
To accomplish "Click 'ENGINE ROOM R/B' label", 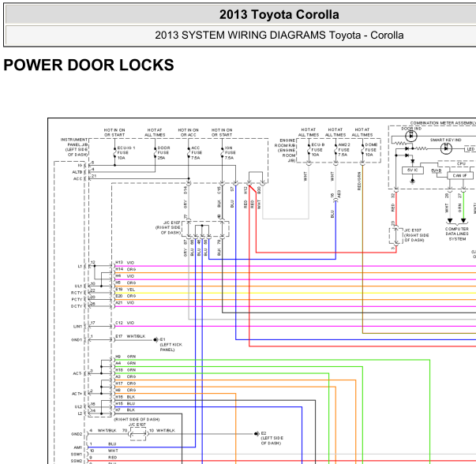I will [x=285, y=150].
